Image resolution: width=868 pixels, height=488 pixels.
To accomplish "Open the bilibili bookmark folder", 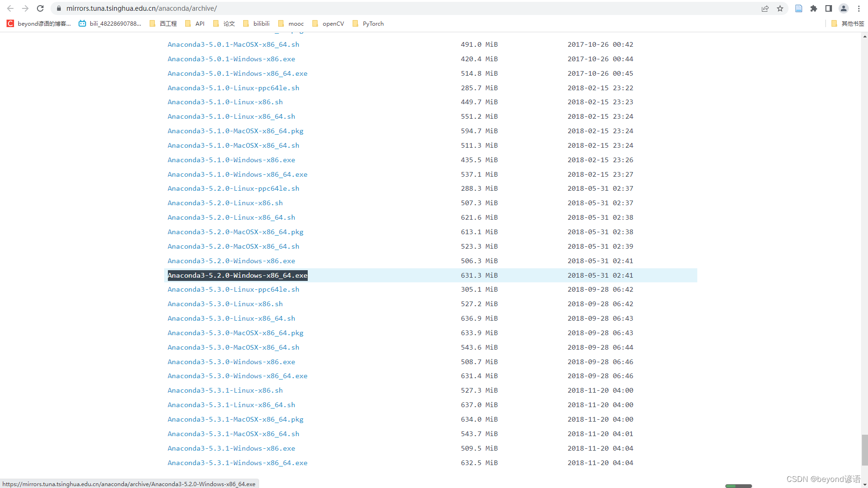I will click(256, 23).
